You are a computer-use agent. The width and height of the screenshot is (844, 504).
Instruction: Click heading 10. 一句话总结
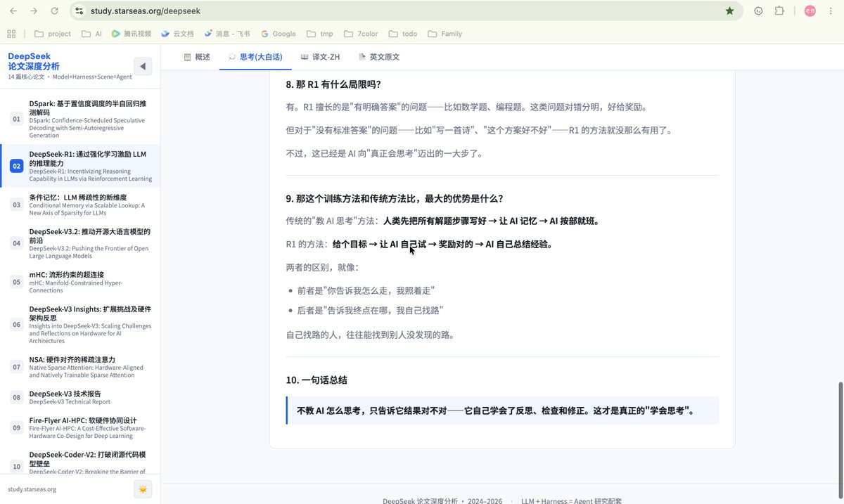[316, 380]
